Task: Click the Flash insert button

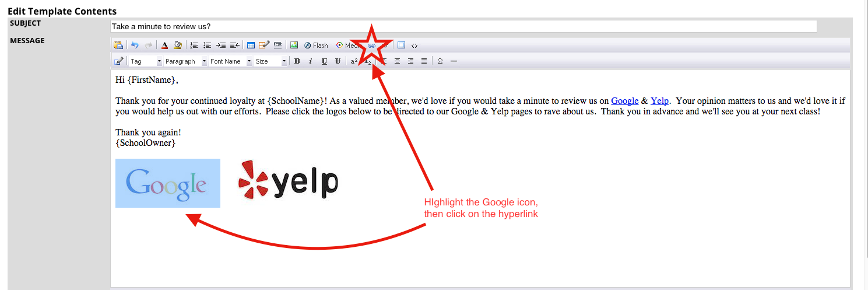Action: pyautogui.click(x=316, y=45)
